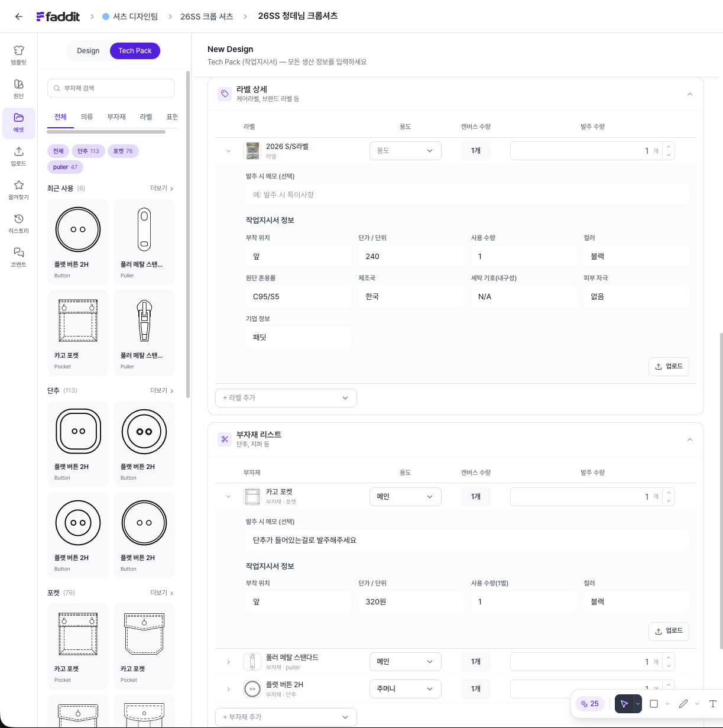This screenshot has height=728, width=723.
Task: Click the 라벨 상세 tag icon
Action: (225, 93)
